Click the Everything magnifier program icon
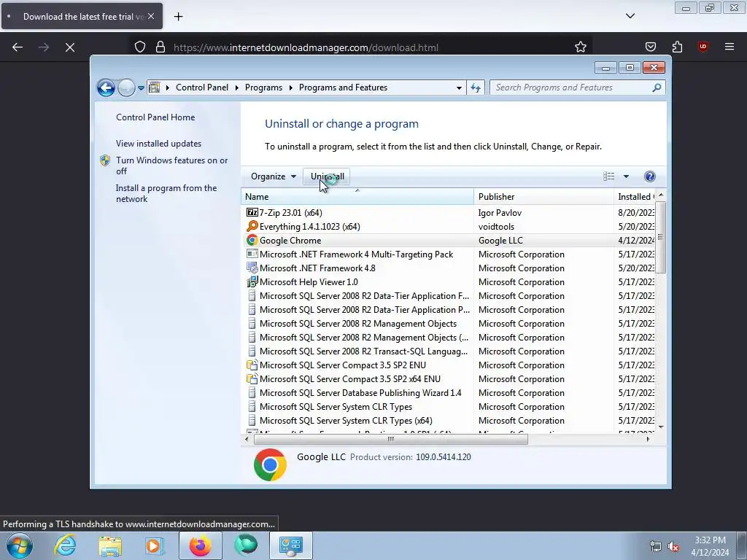This screenshot has width=747, height=560. click(x=252, y=226)
